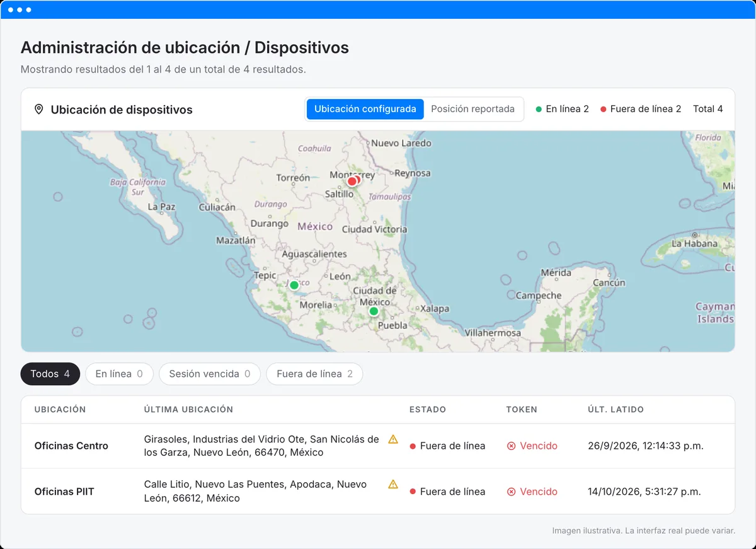Click the red status dot in Oficinas PIIT row
Viewport: 756px width, 549px height.
coord(413,492)
